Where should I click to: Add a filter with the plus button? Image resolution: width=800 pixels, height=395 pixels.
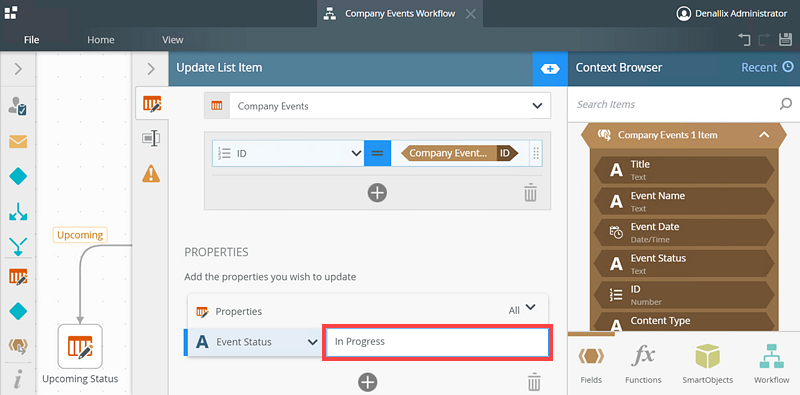click(377, 192)
